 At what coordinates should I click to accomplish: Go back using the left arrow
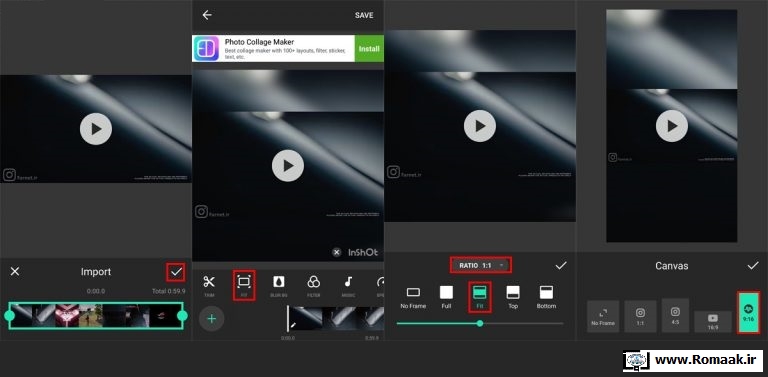[207, 15]
